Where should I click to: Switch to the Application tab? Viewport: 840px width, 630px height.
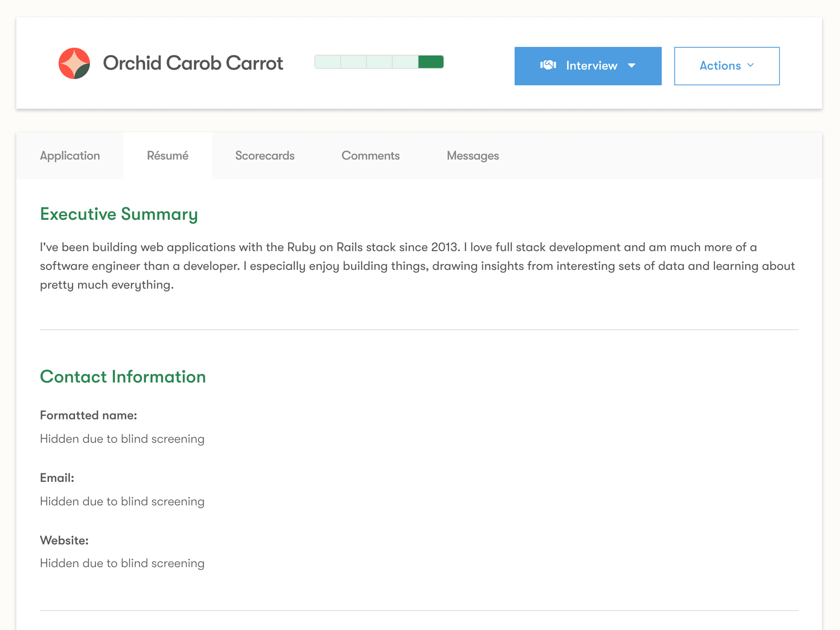coord(70,155)
